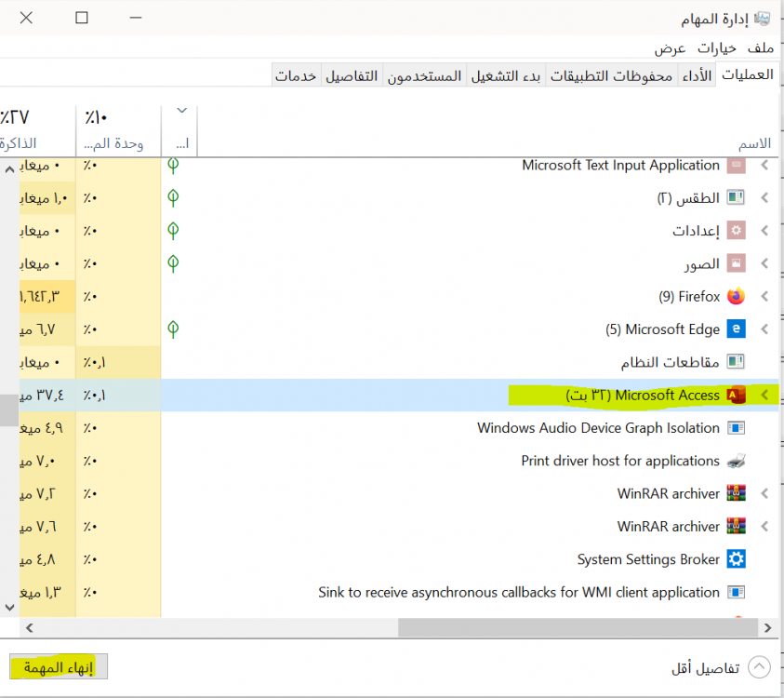The image size is (784, 698).
Task: Click the Firefox process icon
Action: [x=736, y=296]
